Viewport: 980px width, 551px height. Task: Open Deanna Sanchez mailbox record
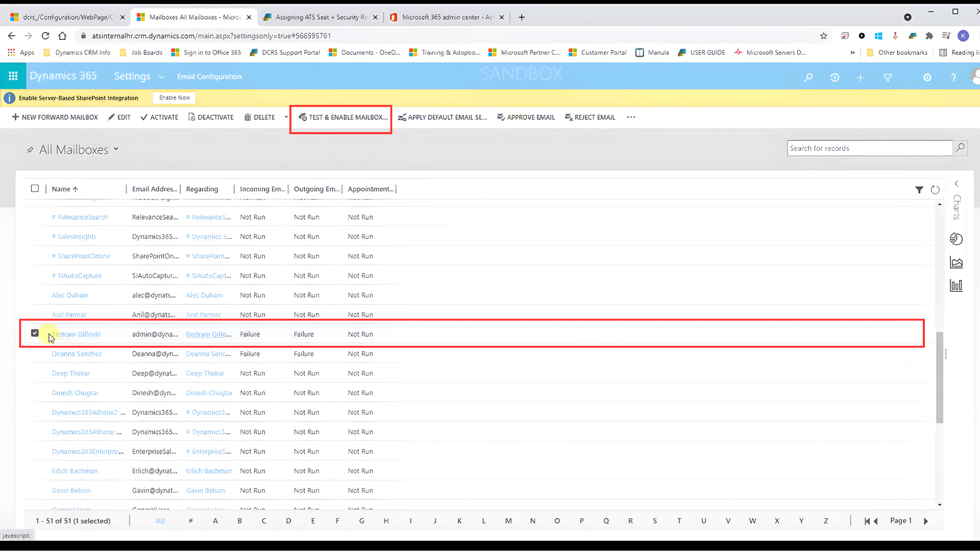point(77,354)
